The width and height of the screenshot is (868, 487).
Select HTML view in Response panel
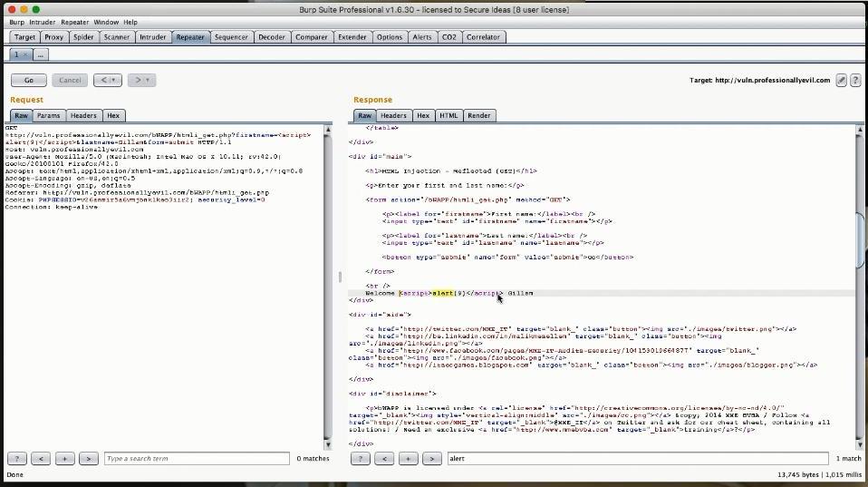click(x=448, y=116)
